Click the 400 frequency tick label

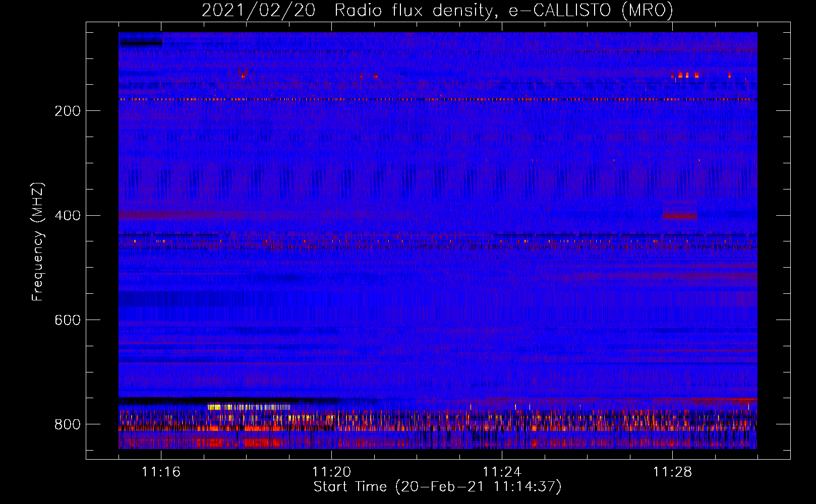tap(68, 216)
